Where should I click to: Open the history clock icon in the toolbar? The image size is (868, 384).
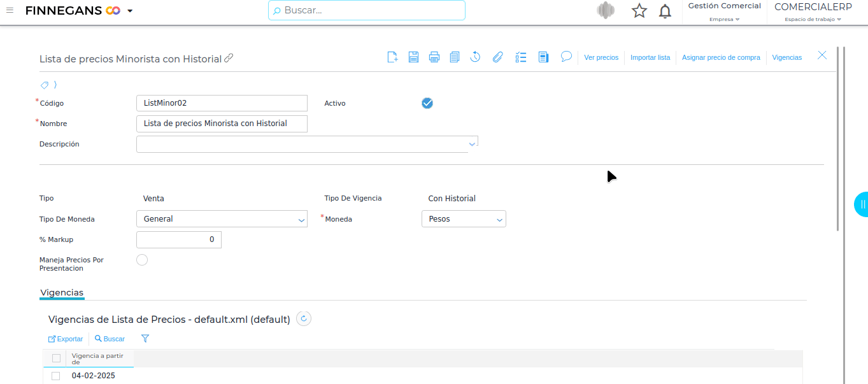[x=475, y=57]
